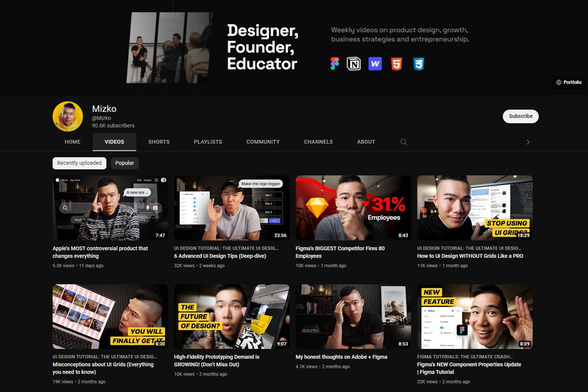Click playlist label above '6 Advanced UI Design Tips'

click(x=226, y=249)
